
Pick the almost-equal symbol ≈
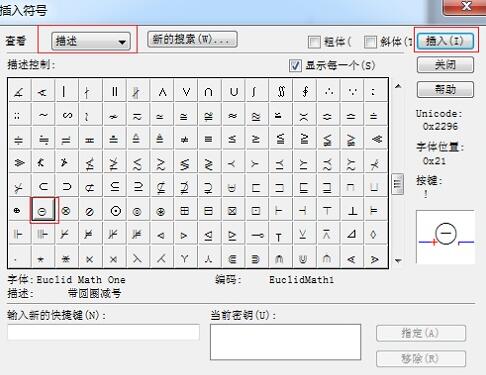point(233,115)
